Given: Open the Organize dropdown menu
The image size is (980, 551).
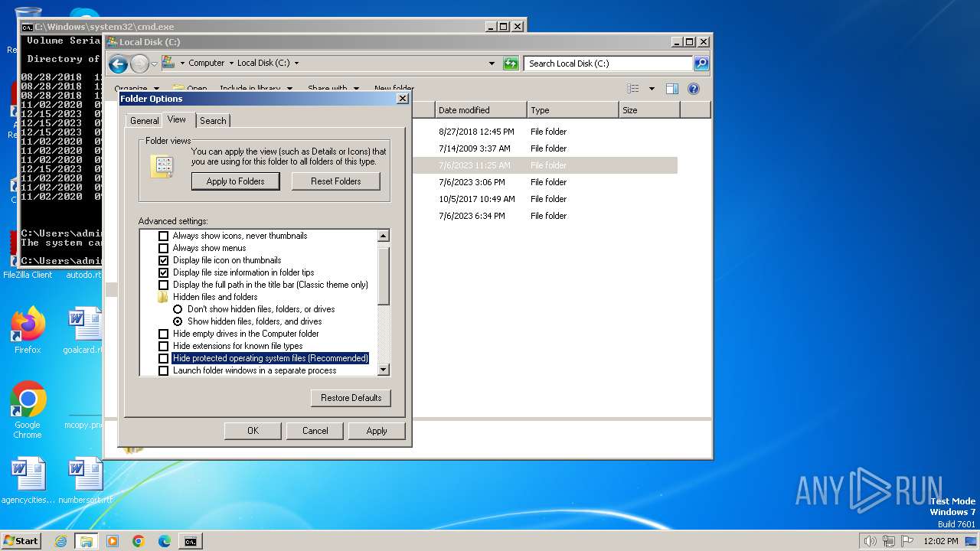Looking at the screenshot, I should (x=136, y=89).
